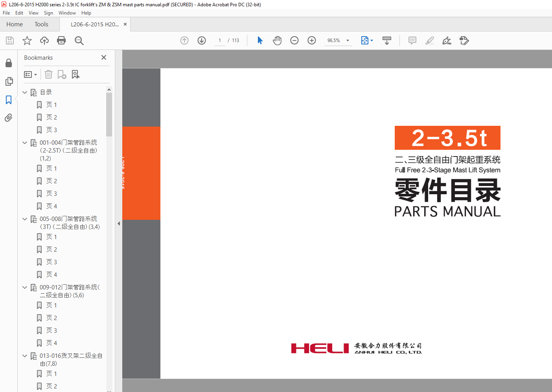Open the Edit menu

[19, 13]
